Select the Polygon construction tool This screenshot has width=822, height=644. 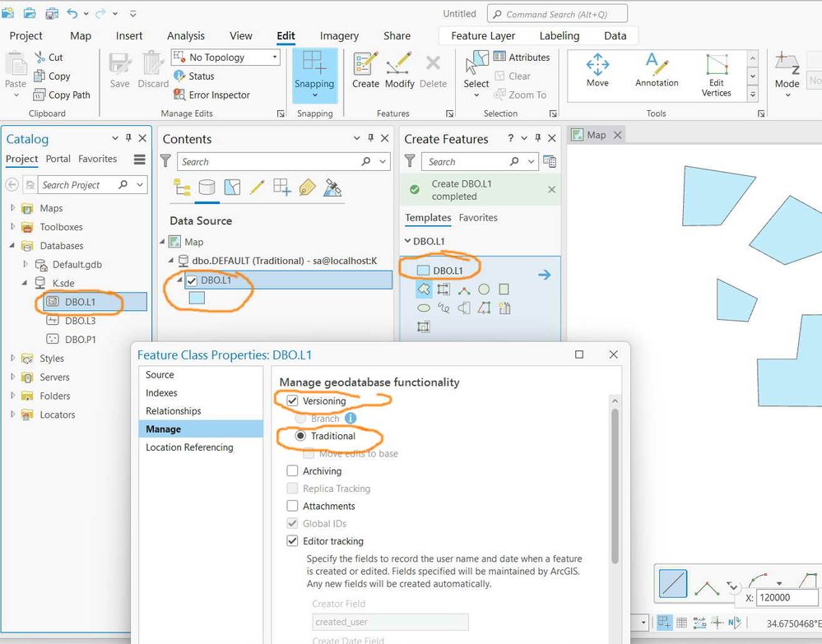[424, 289]
